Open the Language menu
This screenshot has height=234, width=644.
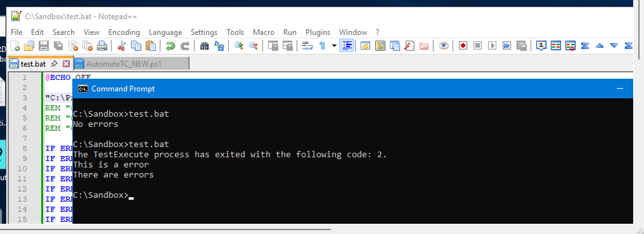coord(166,32)
